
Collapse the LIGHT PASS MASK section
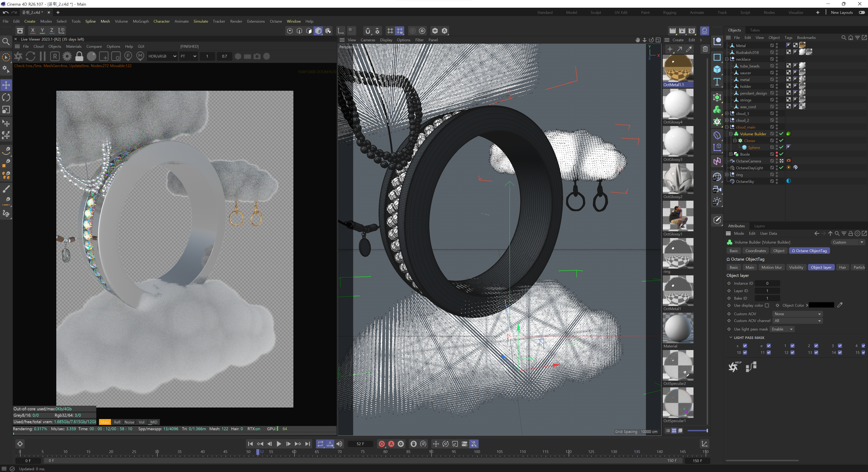(731, 337)
